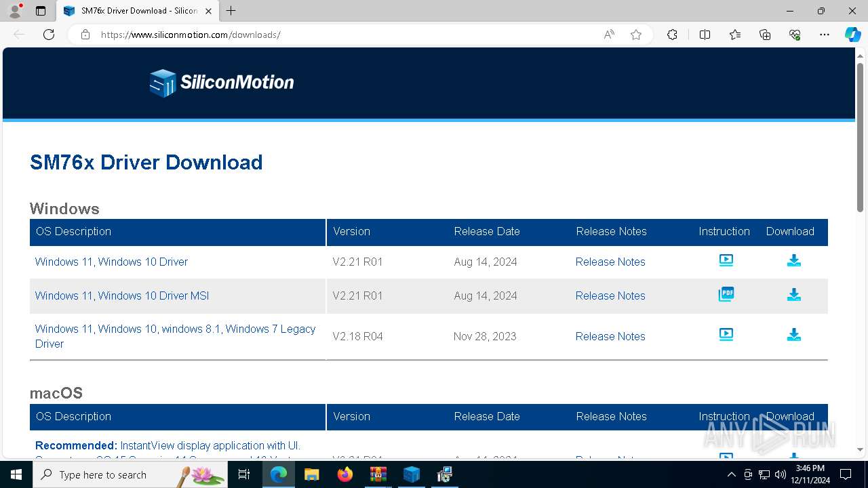This screenshot has width=868, height=488.
Task: Click the Windows section heading
Action: pyautogui.click(x=64, y=209)
